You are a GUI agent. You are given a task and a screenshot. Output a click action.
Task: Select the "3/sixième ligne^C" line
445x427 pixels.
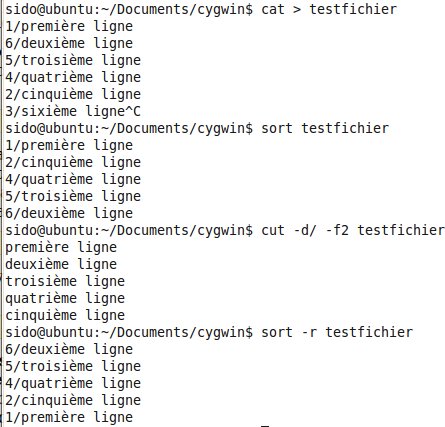coord(73,111)
